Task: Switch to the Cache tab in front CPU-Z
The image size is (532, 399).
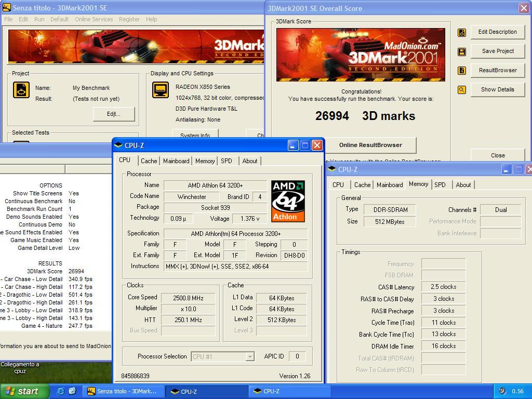Action: coord(149,161)
